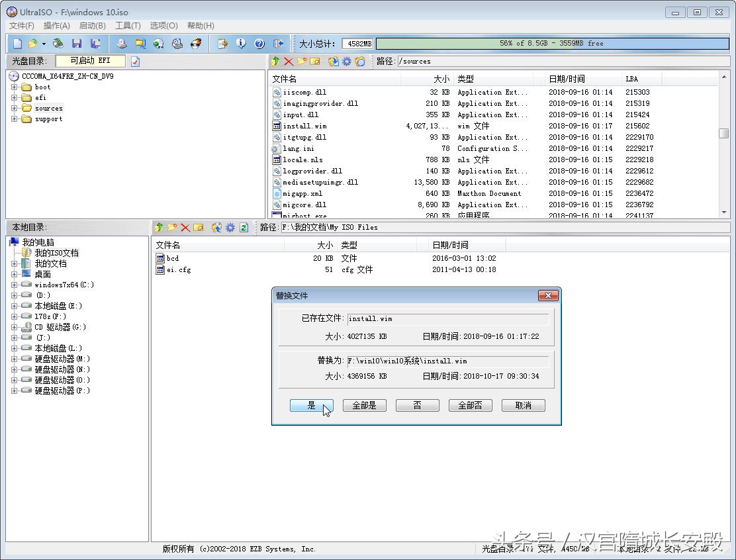Click the Make CD/DVD image drive icon

[122, 44]
